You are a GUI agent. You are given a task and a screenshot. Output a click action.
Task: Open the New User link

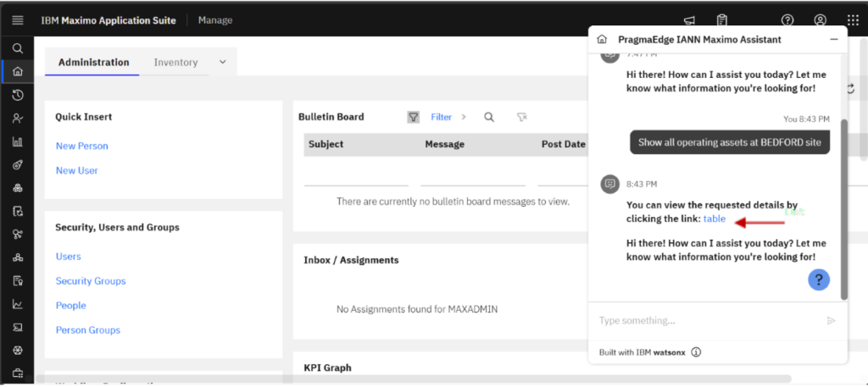[x=77, y=170]
